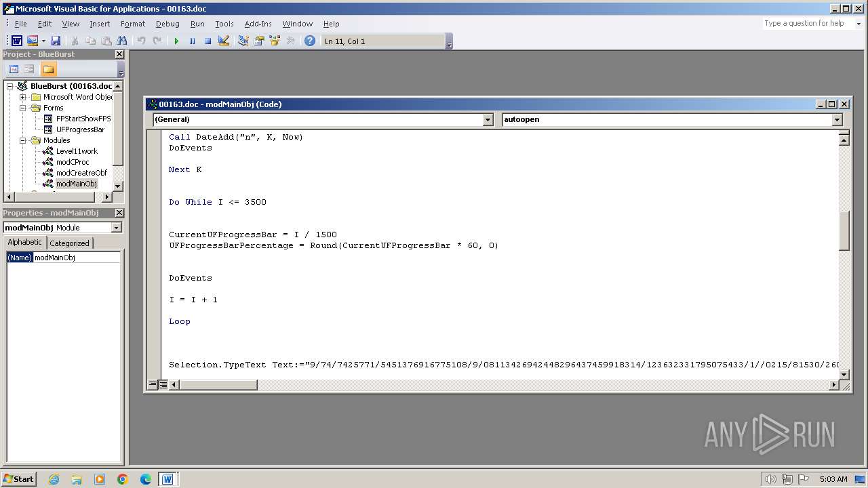This screenshot has width=868, height=488.
Task: Close the Properties - modMainObj panel
Action: [119, 213]
